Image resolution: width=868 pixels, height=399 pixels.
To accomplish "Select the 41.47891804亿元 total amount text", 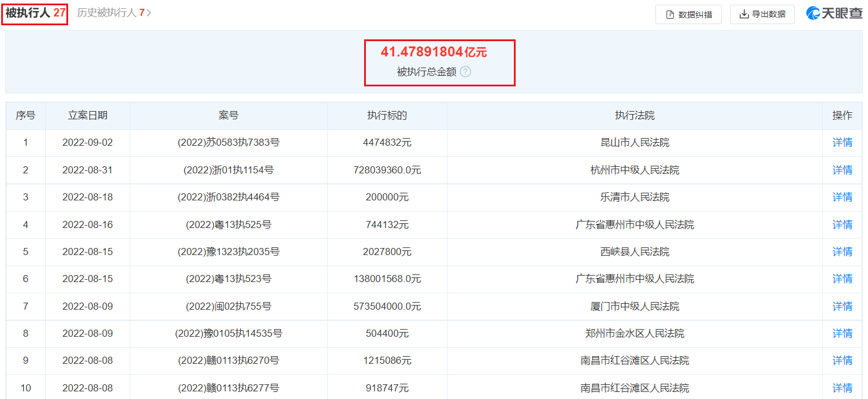I will 434,52.
